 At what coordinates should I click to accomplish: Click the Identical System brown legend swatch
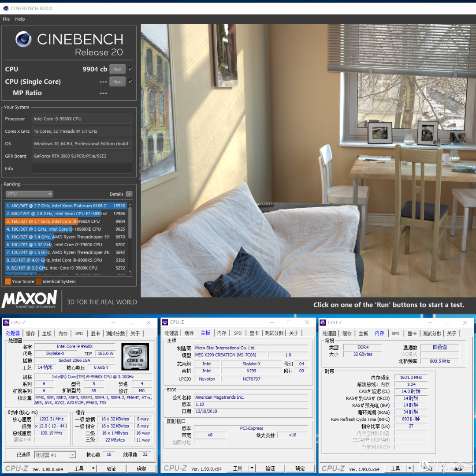point(38,281)
